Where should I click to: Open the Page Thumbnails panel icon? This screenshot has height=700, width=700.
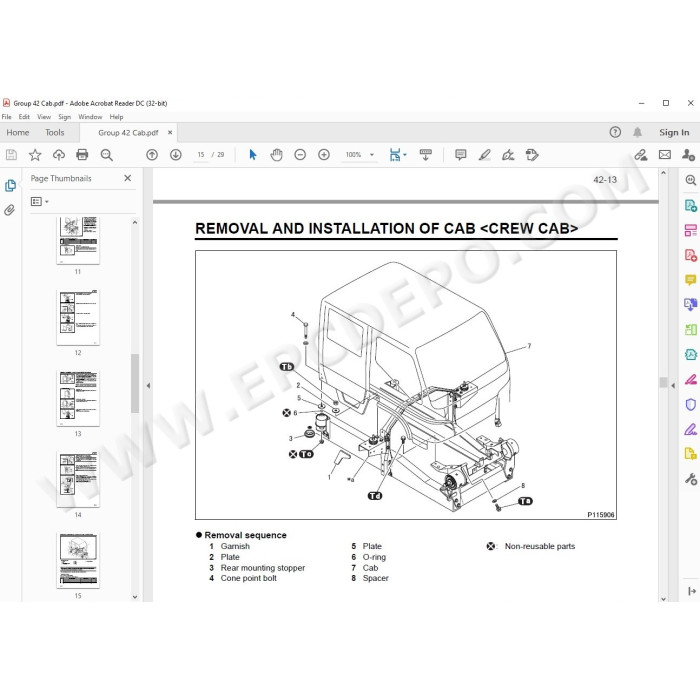(10, 185)
